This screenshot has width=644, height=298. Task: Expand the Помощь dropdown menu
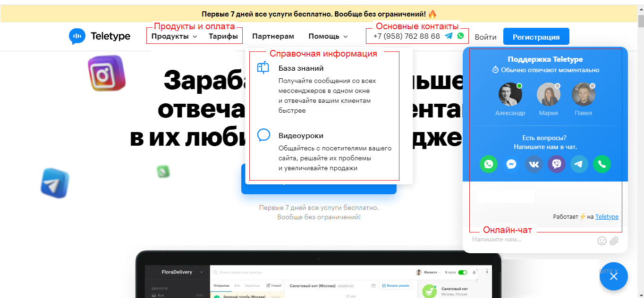[328, 36]
